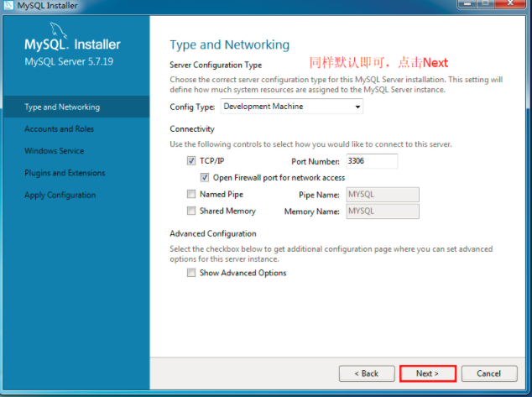
Task: Click the Port Number field showing 3306
Action: pos(372,161)
